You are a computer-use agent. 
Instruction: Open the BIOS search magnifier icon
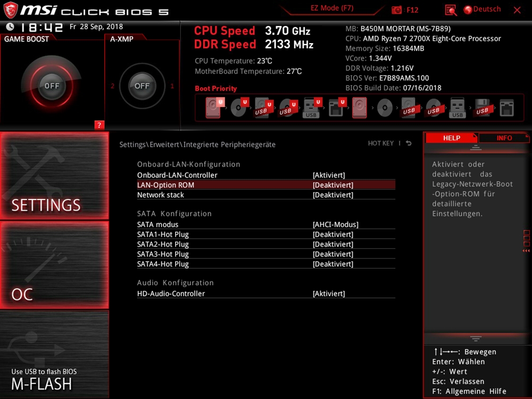[451, 10]
